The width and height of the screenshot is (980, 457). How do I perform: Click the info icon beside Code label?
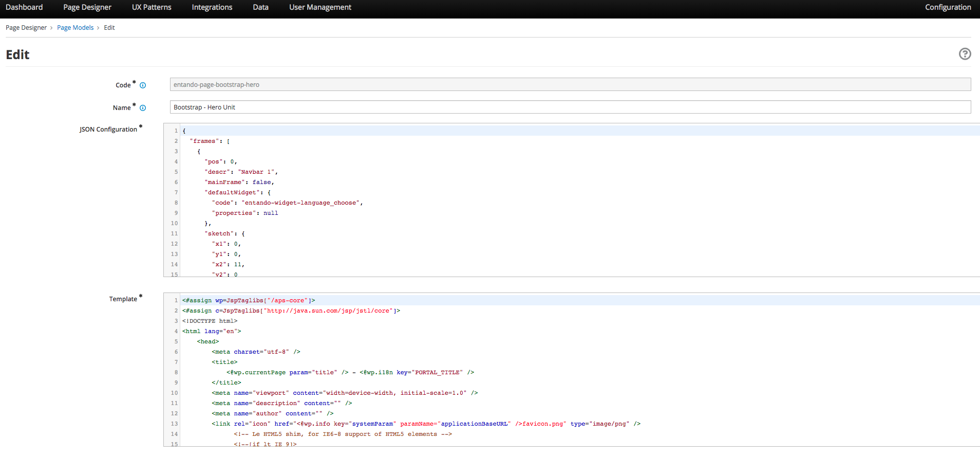click(x=143, y=85)
